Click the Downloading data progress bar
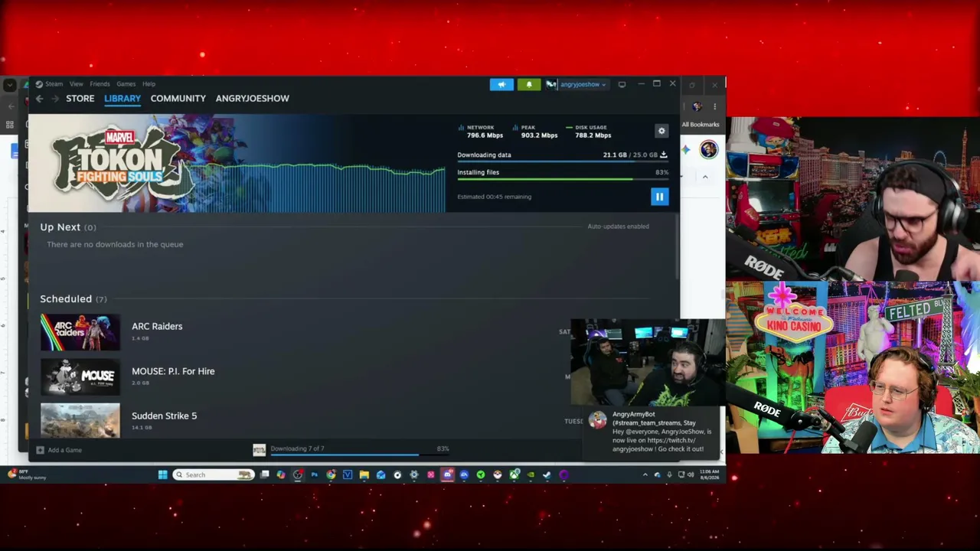Screen dimensions: 980x551 (x=562, y=161)
